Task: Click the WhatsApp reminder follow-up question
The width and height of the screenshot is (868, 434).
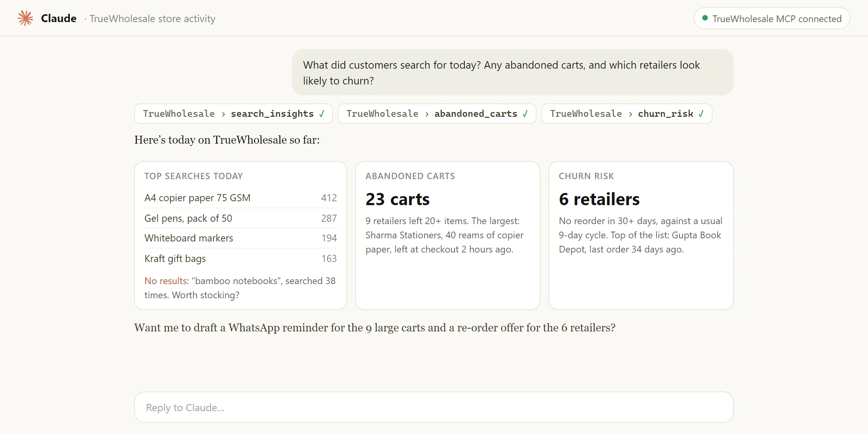Action: pos(375,327)
